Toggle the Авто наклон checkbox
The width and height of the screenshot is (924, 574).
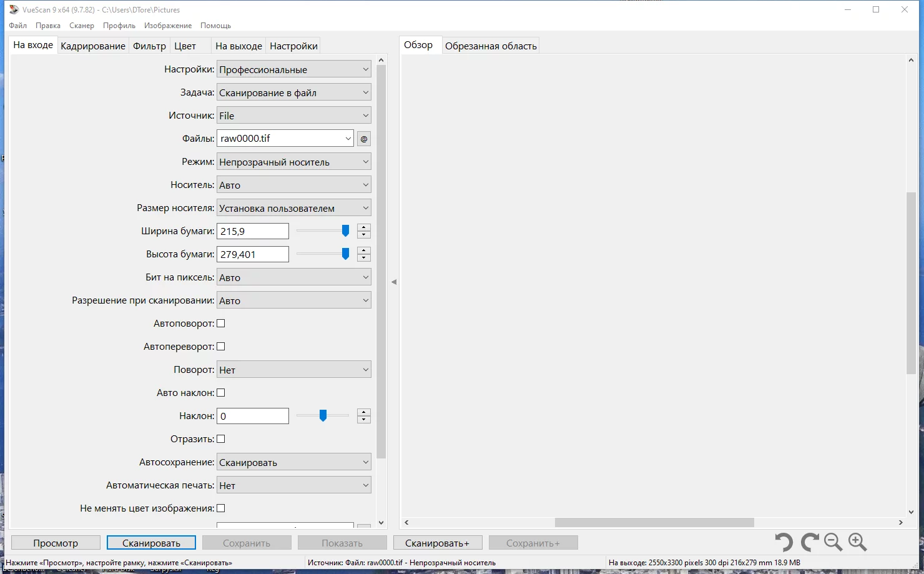pyautogui.click(x=220, y=393)
